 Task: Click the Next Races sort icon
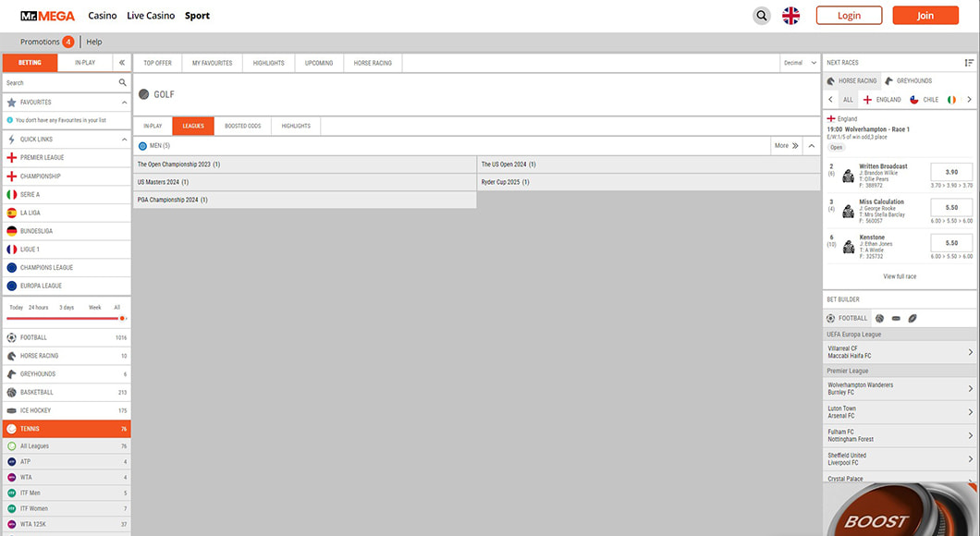969,63
